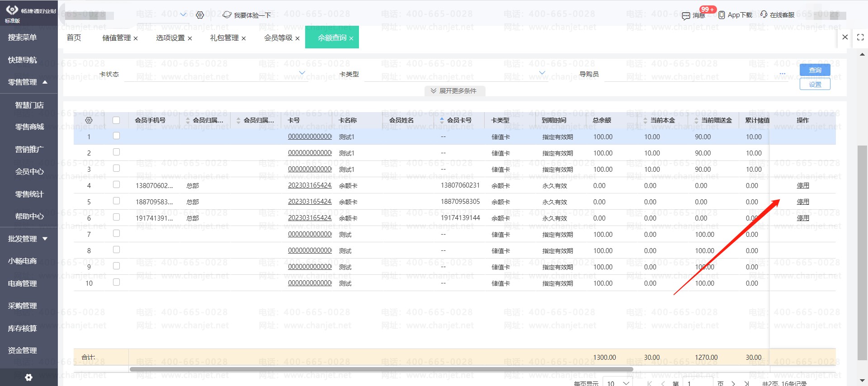Click 停用 link in row 5
Screen dimensions: 868x386
tap(803, 202)
